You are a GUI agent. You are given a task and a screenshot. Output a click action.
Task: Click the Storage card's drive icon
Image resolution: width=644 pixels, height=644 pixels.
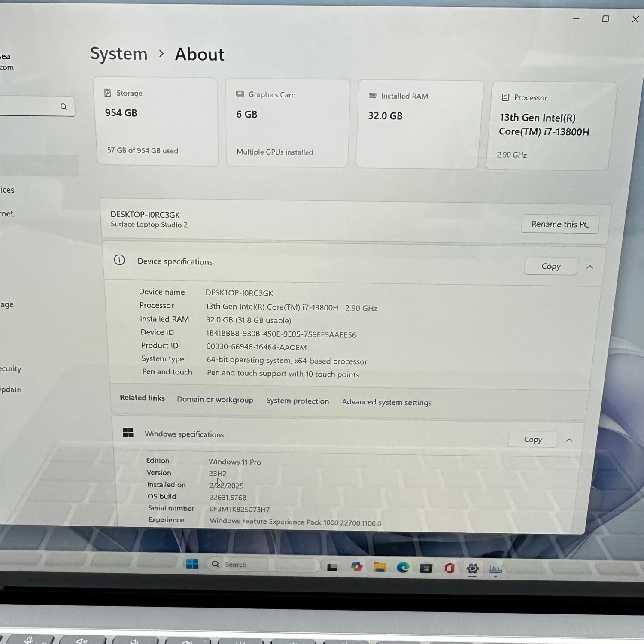[108, 93]
